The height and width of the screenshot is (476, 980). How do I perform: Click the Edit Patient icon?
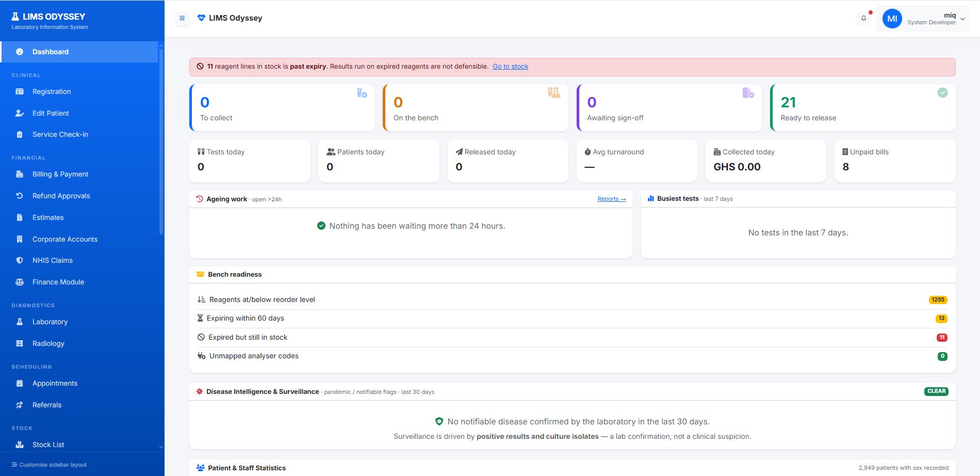click(20, 113)
